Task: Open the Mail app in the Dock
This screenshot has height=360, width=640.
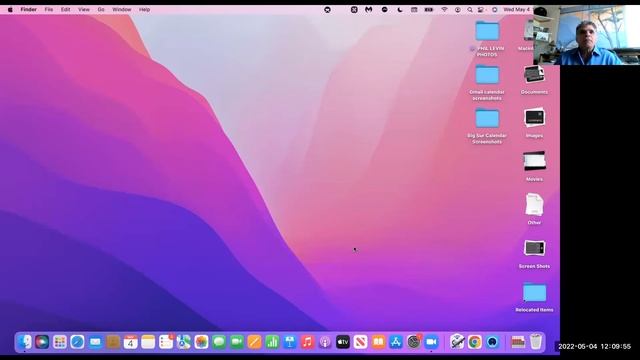Action: click(95, 342)
